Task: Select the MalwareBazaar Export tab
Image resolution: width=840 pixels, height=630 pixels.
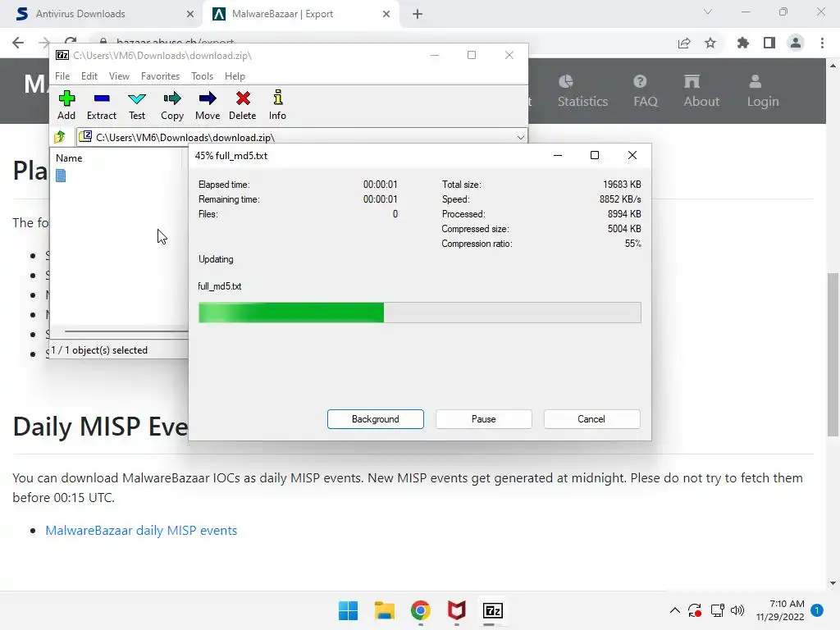Action: click(300, 14)
